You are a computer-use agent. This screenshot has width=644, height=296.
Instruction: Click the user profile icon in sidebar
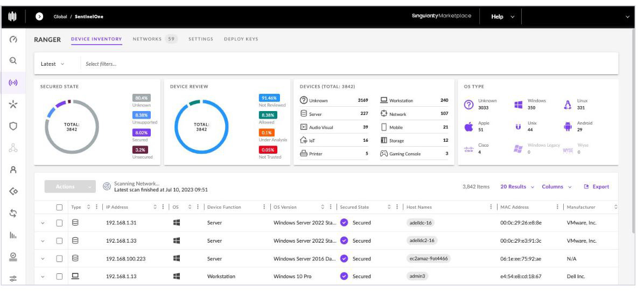point(13,169)
